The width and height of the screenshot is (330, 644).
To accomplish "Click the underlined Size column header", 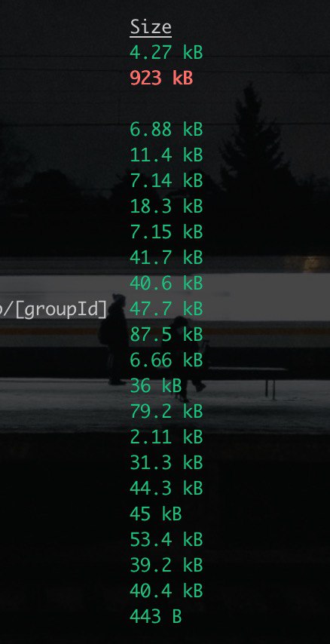I will (151, 28).
